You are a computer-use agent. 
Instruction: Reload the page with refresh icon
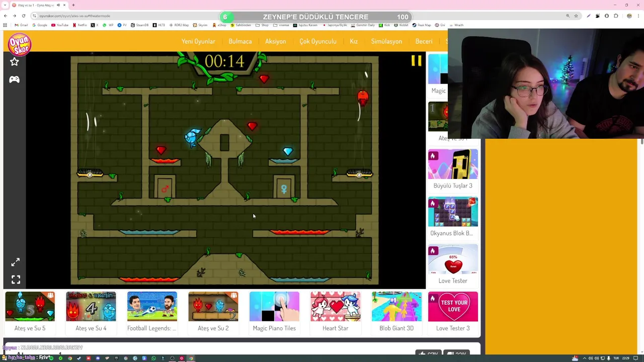[x=23, y=16]
